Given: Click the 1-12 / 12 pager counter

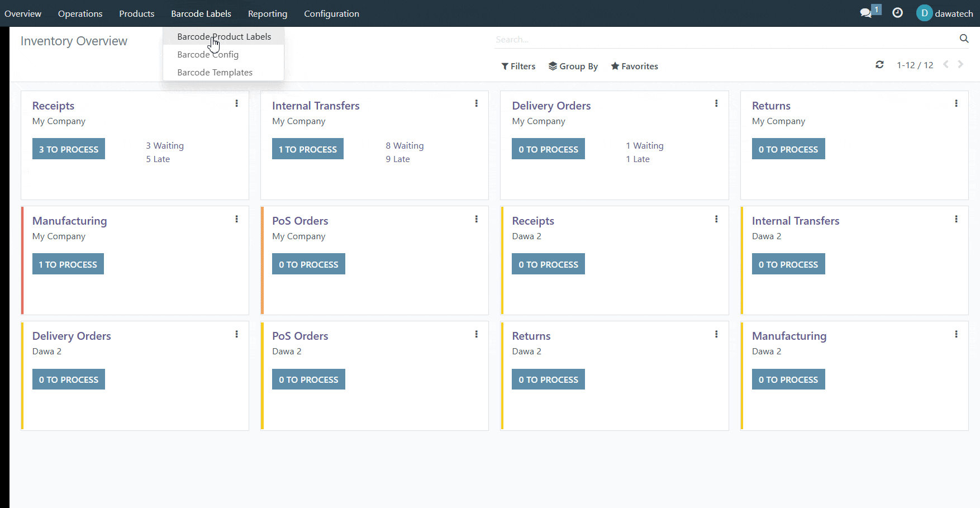Looking at the screenshot, I should click(915, 65).
